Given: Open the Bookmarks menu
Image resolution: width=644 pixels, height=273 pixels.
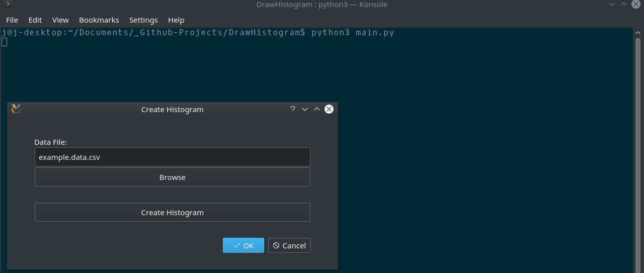Looking at the screenshot, I should coord(99,20).
